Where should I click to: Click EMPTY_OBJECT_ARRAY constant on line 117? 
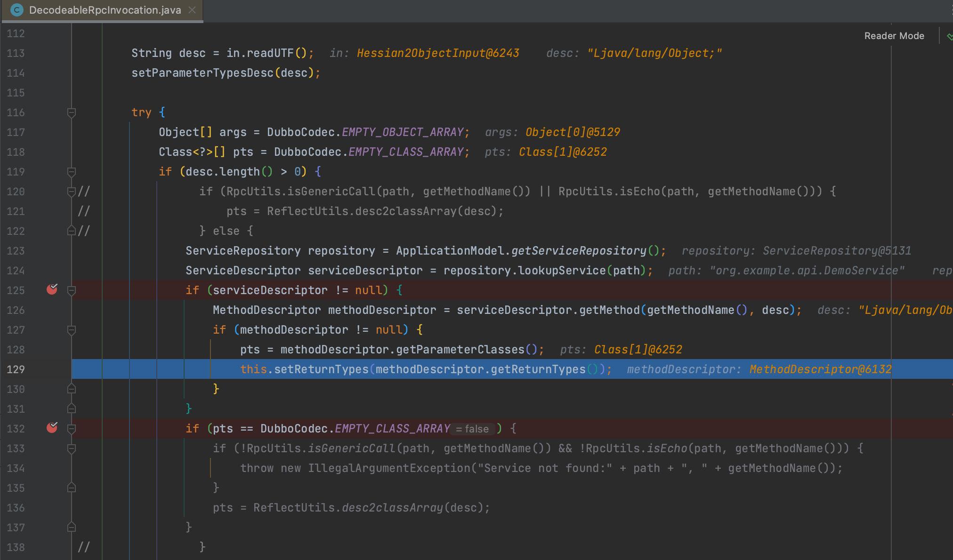[403, 132]
